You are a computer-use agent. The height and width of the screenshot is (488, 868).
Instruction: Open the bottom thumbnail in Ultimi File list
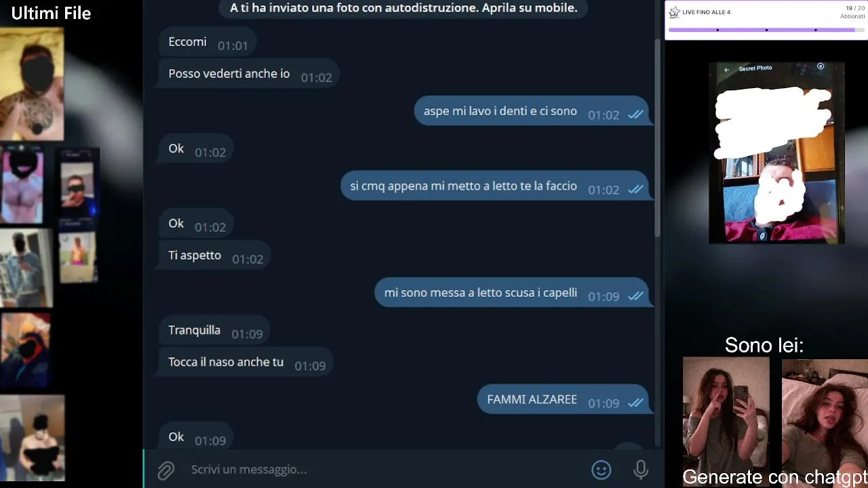(32, 438)
